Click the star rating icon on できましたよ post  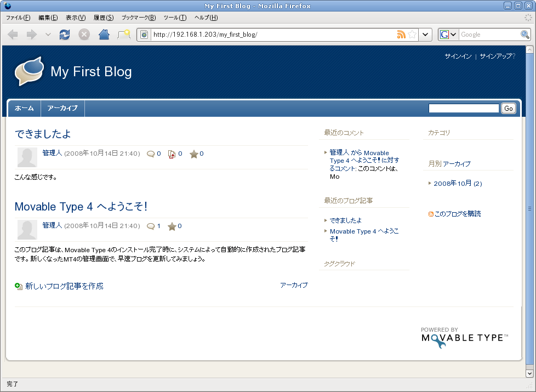click(194, 154)
